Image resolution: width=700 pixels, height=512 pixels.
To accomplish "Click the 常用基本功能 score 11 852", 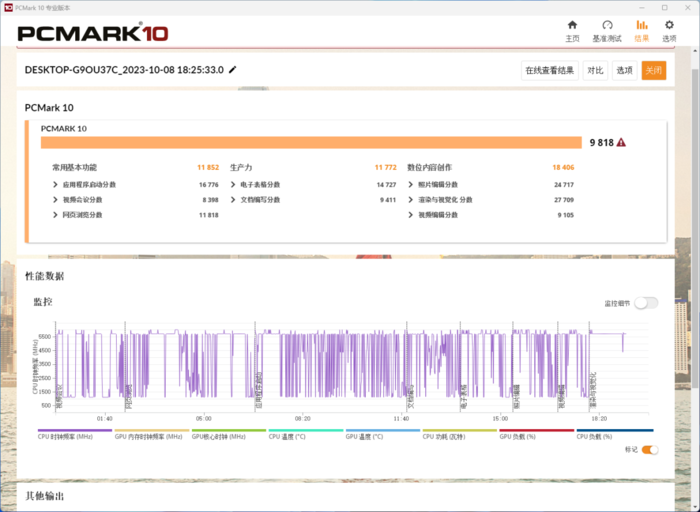I will coord(208,167).
